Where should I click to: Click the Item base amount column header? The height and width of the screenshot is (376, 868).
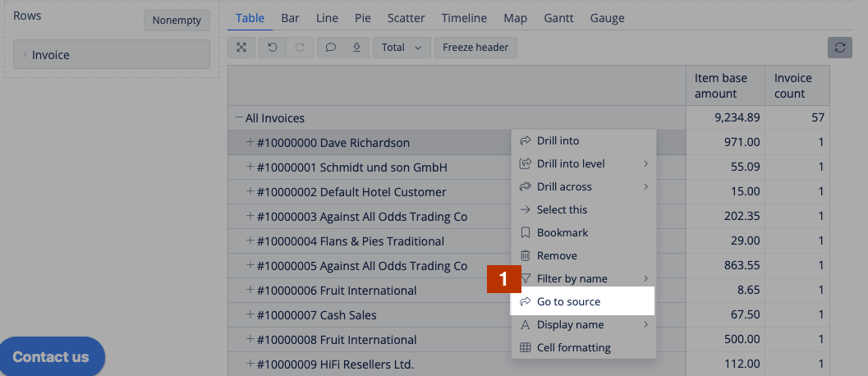pyautogui.click(x=721, y=85)
